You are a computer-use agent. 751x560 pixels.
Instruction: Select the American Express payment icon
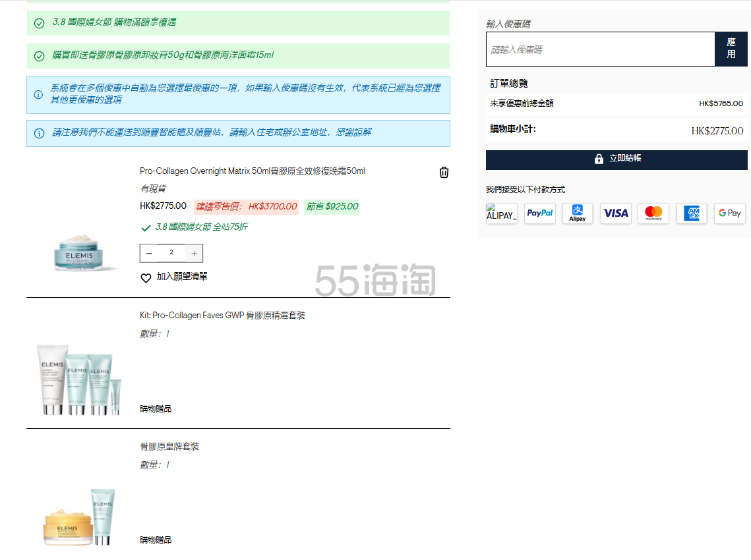[x=691, y=213]
